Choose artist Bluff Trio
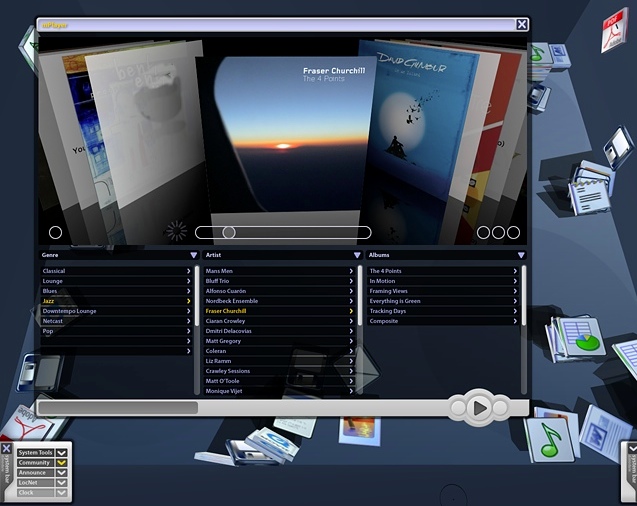This screenshot has width=637, height=506. pyautogui.click(x=279, y=281)
